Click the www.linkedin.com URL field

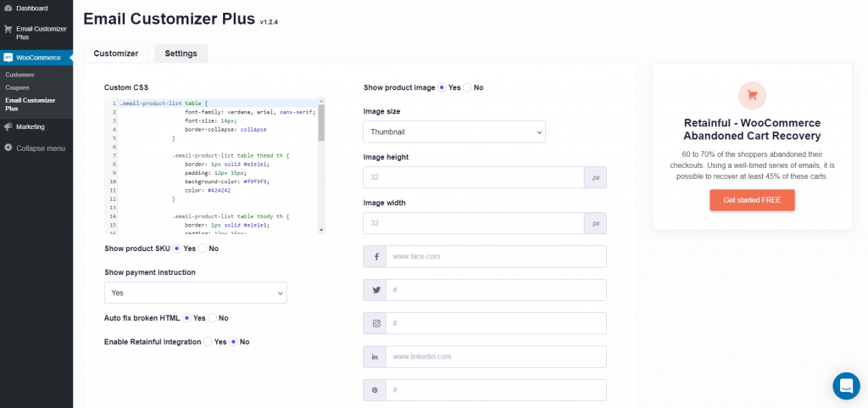click(x=496, y=357)
